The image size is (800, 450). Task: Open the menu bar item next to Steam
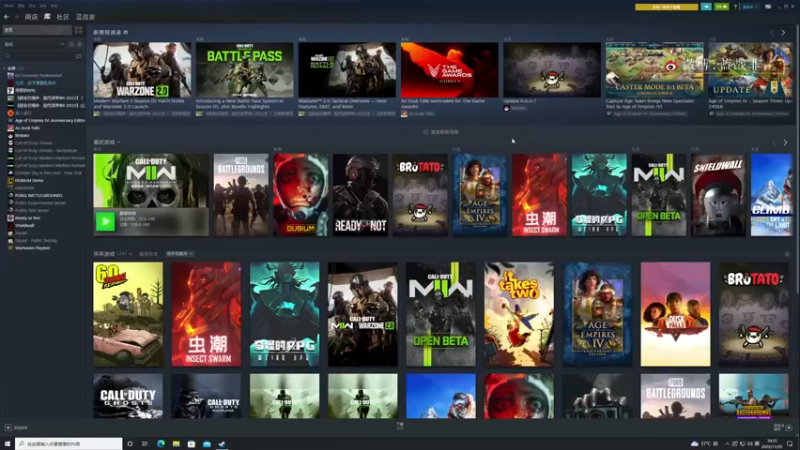[x=21, y=6]
